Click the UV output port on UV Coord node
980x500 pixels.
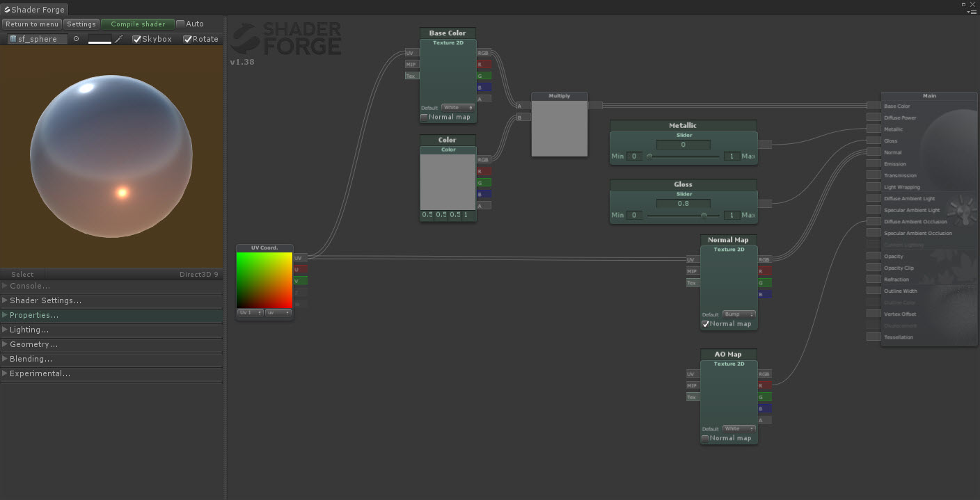pyautogui.click(x=299, y=257)
